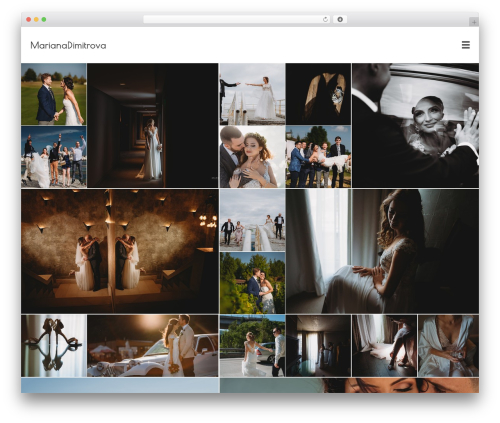Open couple beside white vintage car photo
This screenshot has width=500, height=423.
tap(153, 346)
